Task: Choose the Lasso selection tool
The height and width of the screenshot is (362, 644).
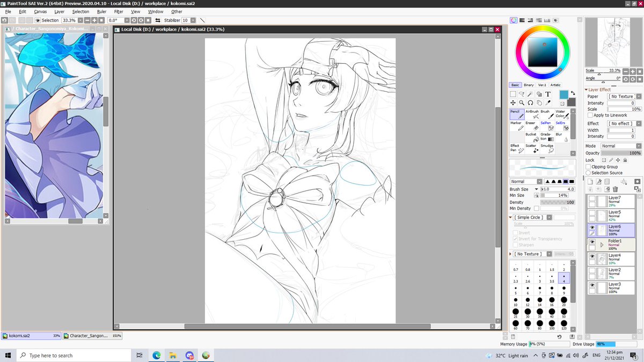Action: pyautogui.click(x=522, y=94)
